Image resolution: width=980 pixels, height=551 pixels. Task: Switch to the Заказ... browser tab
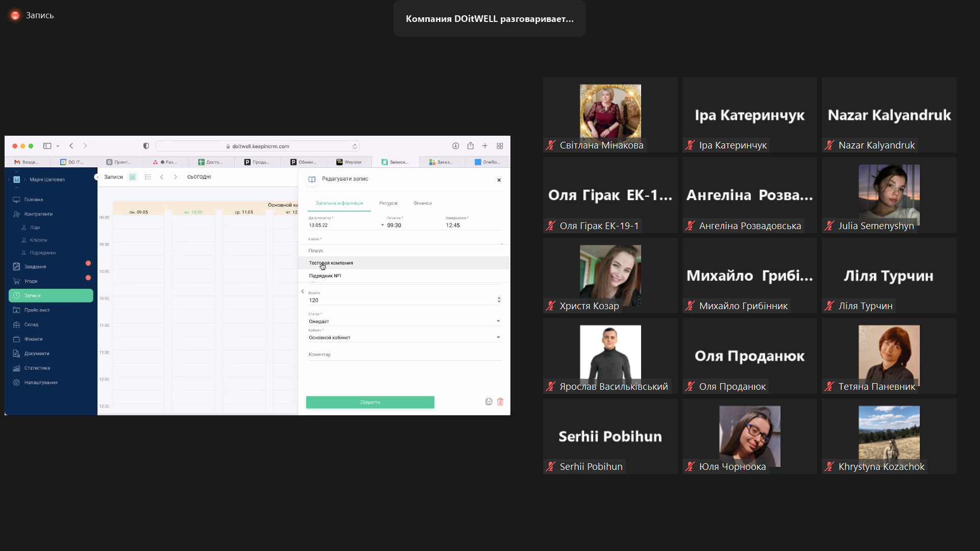[442, 162]
